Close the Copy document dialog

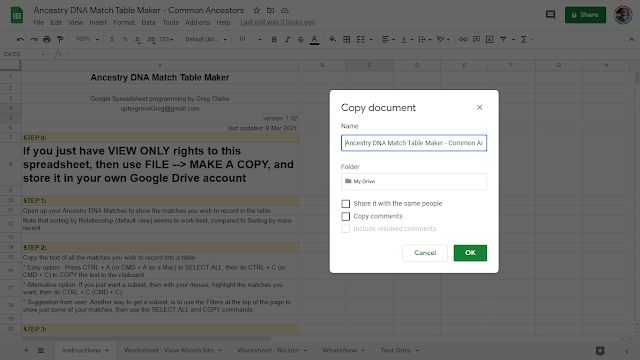pos(480,107)
